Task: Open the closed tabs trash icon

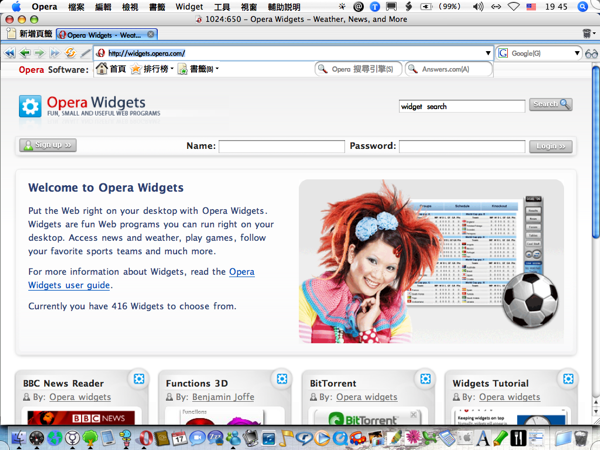Action: (587, 34)
